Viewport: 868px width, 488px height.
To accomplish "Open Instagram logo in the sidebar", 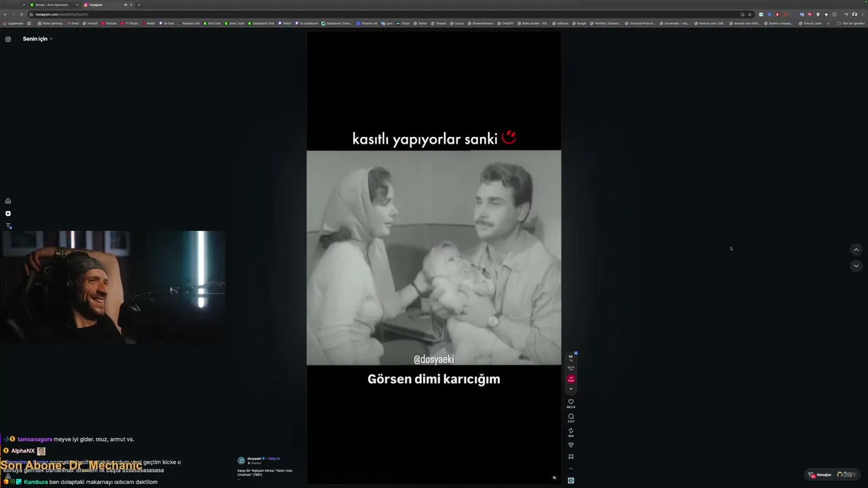I will (8, 39).
